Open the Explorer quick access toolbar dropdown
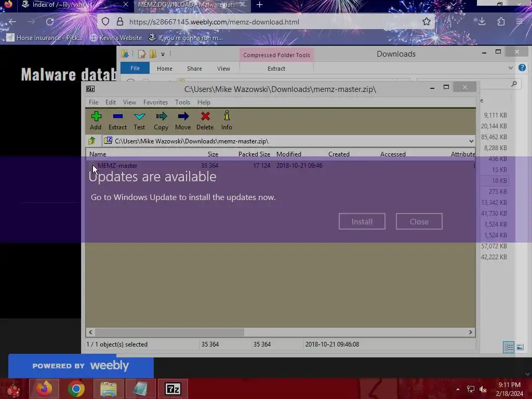 (163, 54)
